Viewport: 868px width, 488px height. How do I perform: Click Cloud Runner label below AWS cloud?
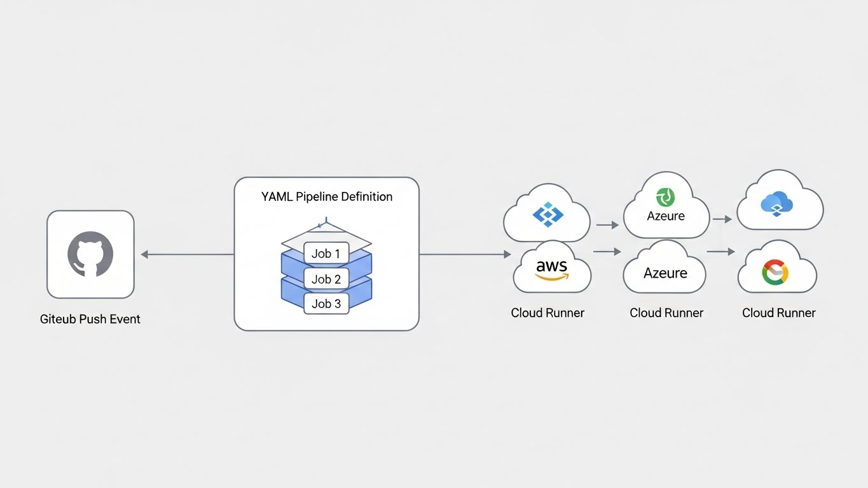point(548,313)
